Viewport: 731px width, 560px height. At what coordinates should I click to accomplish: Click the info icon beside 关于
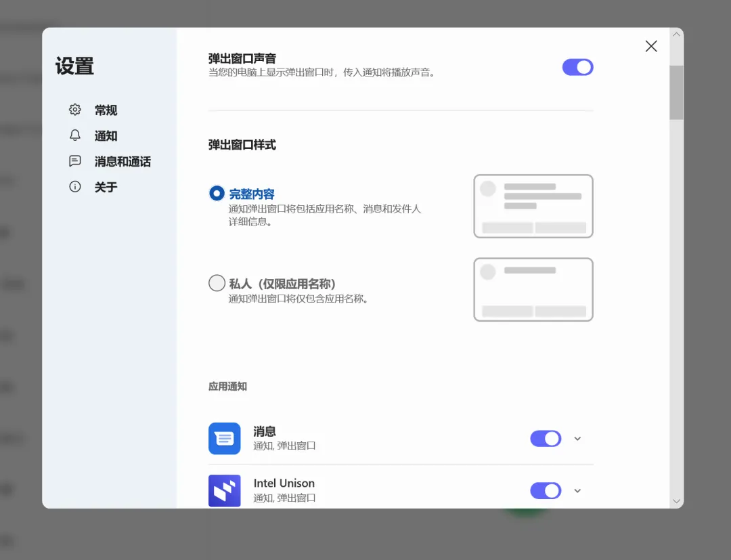point(75,186)
